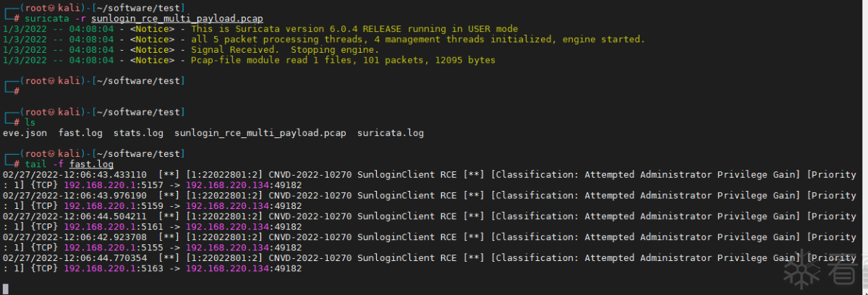Select suricata.log in the file listing
868x295 pixels.
click(x=390, y=133)
